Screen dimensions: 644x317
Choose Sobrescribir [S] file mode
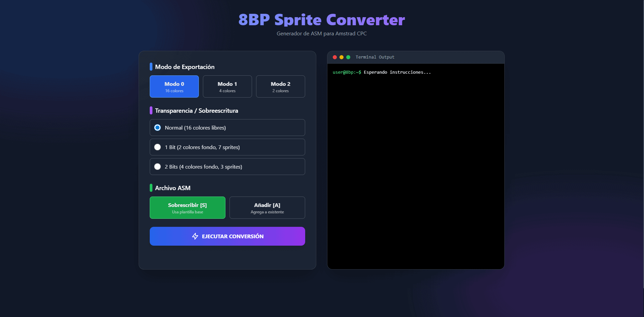(x=187, y=208)
